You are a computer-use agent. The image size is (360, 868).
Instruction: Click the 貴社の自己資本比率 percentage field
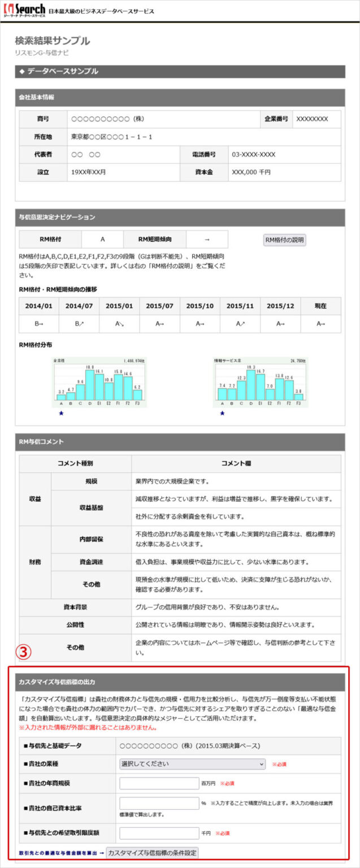coord(159,803)
